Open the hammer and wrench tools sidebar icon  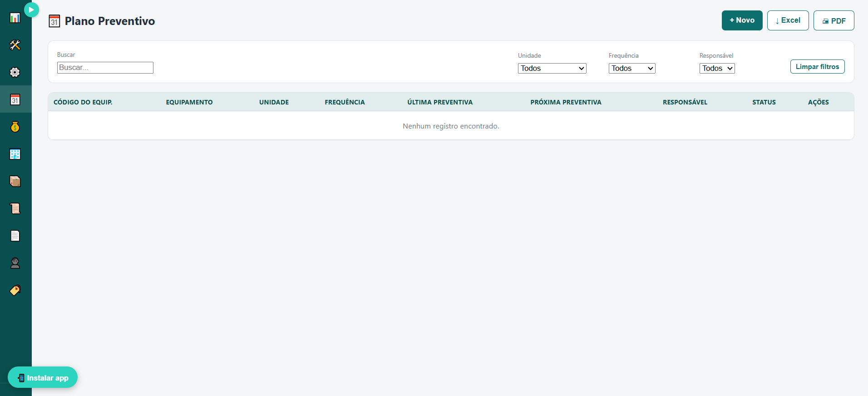click(15, 45)
